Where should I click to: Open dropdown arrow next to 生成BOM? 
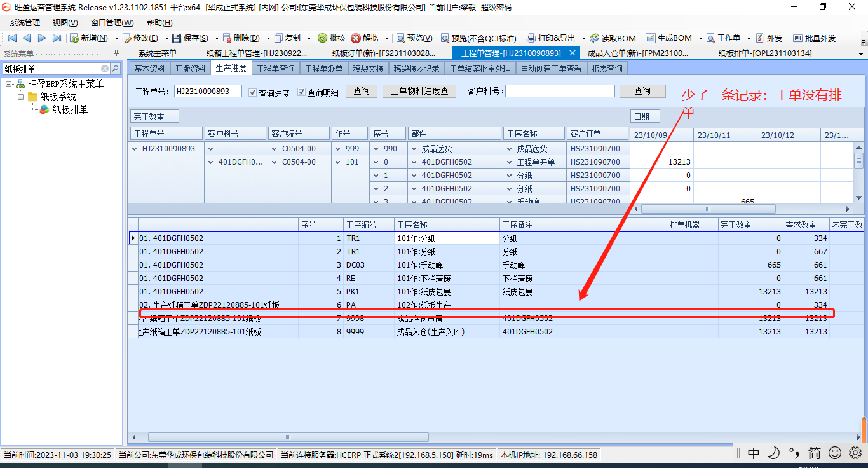pos(699,38)
